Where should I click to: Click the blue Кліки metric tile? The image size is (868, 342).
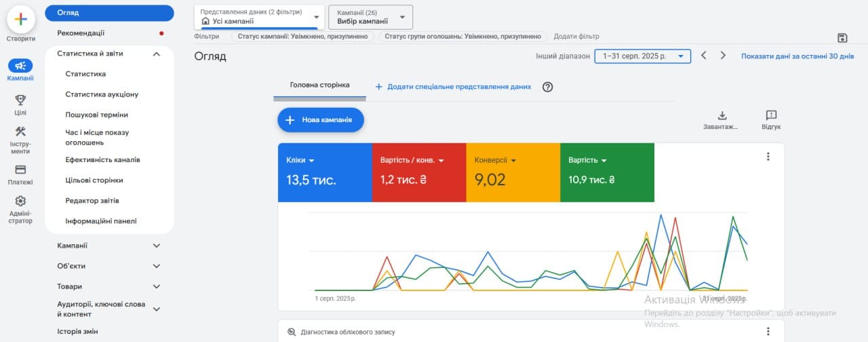click(325, 172)
